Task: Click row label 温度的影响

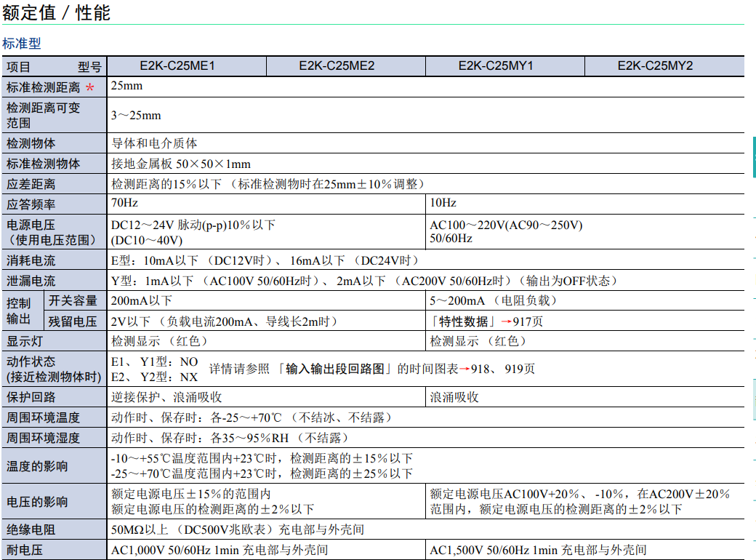Action: [37, 466]
